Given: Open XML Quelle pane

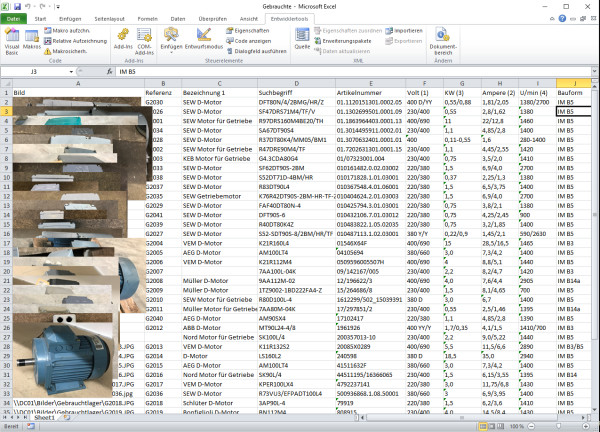Looking at the screenshot, I should click(302, 39).
